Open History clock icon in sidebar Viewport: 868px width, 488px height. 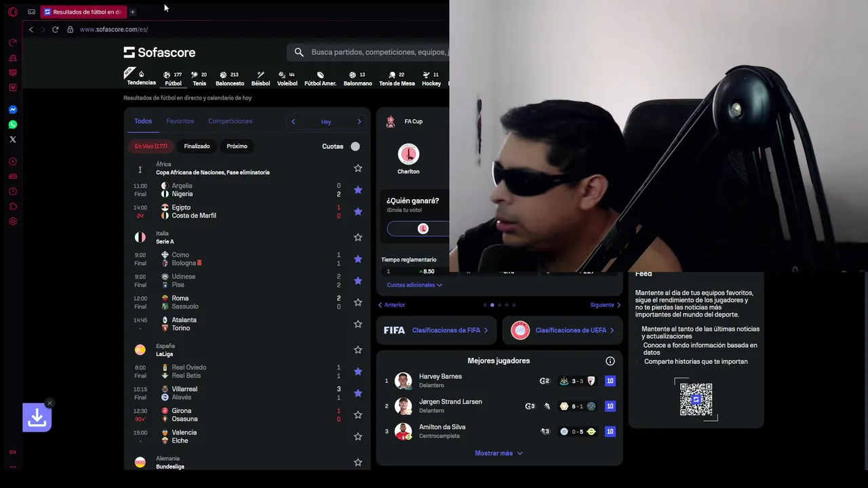[12, 192]
